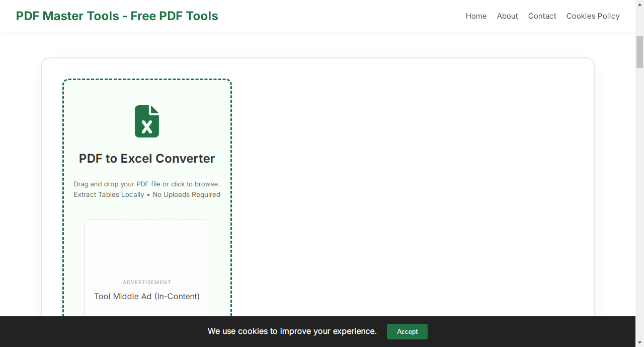644x347 pixels.
Task: Click the green Excel file icon
Action: [147, 121]
